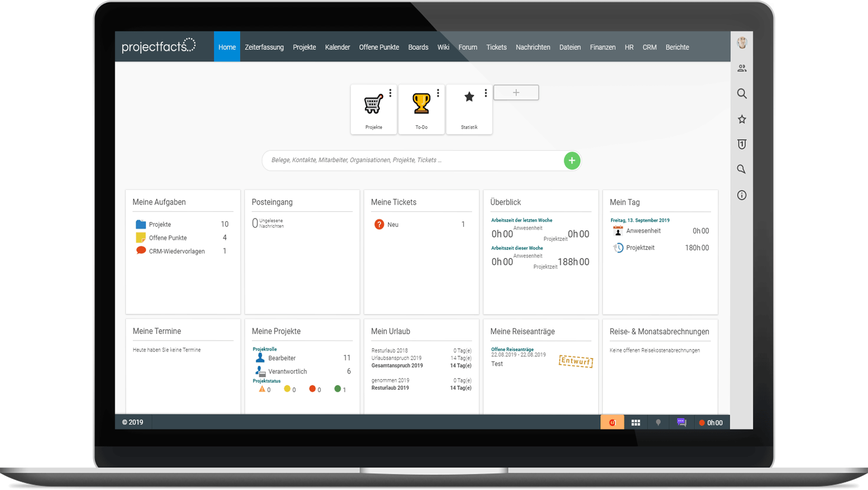
Task: Open the Zeiterfassung menu item
Action: click(x=264, y=47)
